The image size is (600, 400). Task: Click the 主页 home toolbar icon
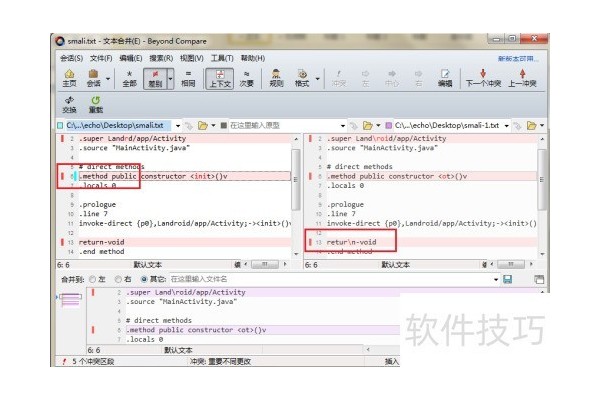pyautogui.click(x=70, y=78)
